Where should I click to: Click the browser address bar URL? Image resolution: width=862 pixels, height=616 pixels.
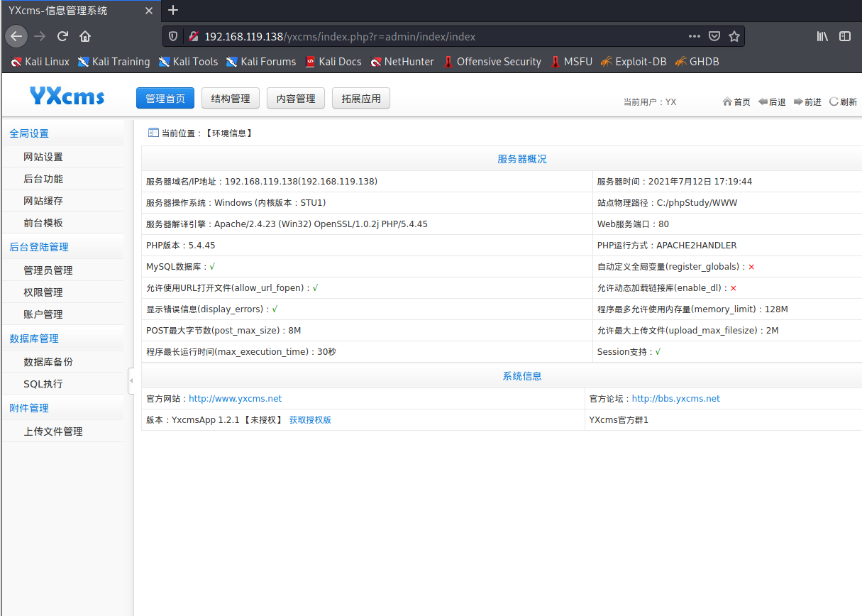[x=340, y=36]
